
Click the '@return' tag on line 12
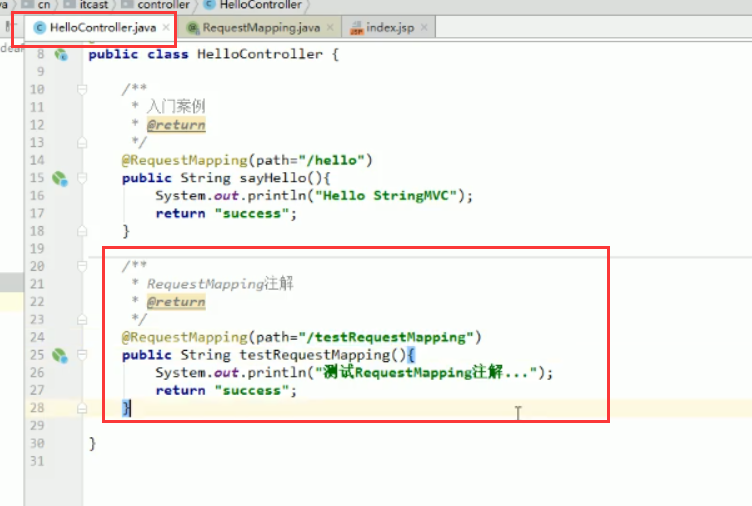point(176,125)
